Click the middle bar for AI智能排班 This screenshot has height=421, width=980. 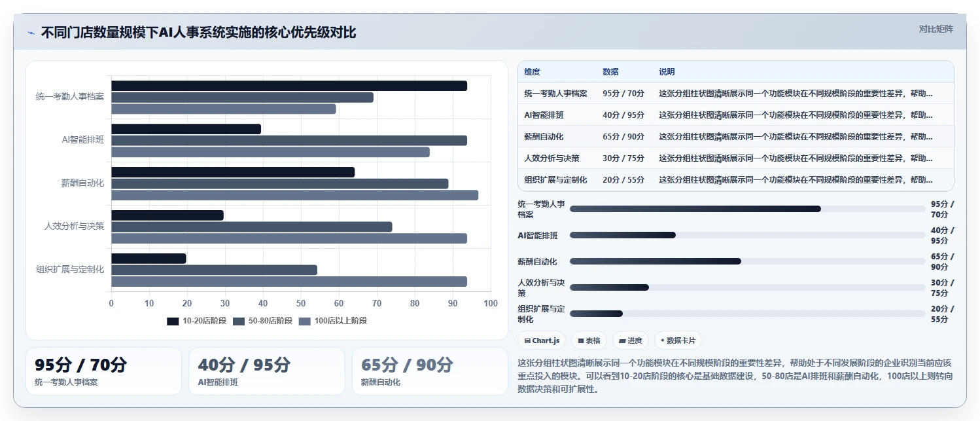[289, 140]
